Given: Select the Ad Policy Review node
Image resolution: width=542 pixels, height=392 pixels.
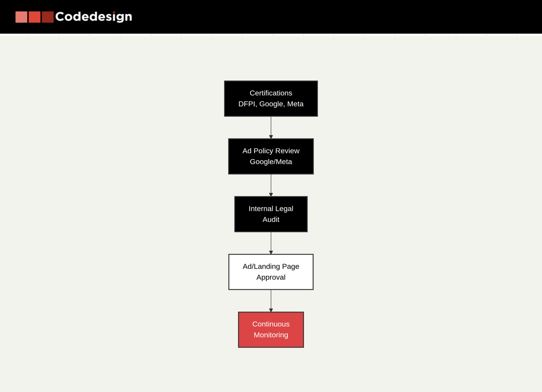Looking at the screenshot, I should pos(271,156).
